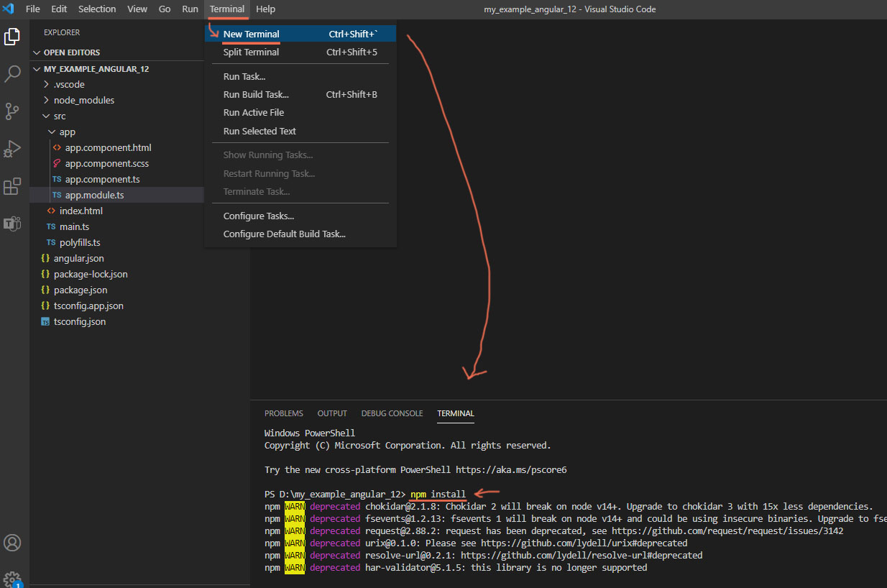
Task: Open the Source Control view icon
Action: coord(12,111)
